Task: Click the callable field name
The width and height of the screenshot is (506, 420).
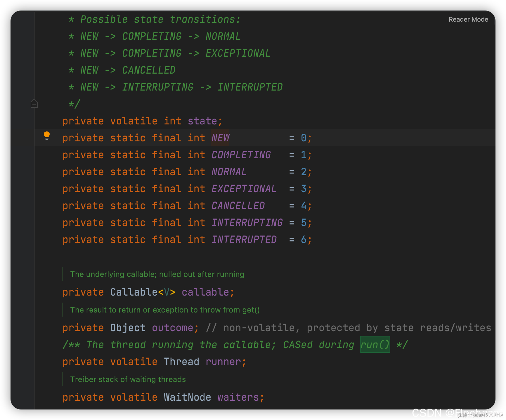Action: 205,292
